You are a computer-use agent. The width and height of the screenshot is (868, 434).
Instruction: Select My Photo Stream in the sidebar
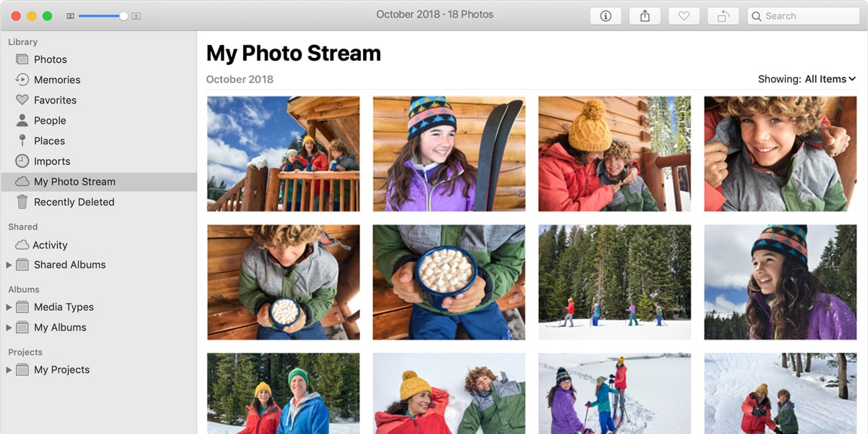coord(75,181)
